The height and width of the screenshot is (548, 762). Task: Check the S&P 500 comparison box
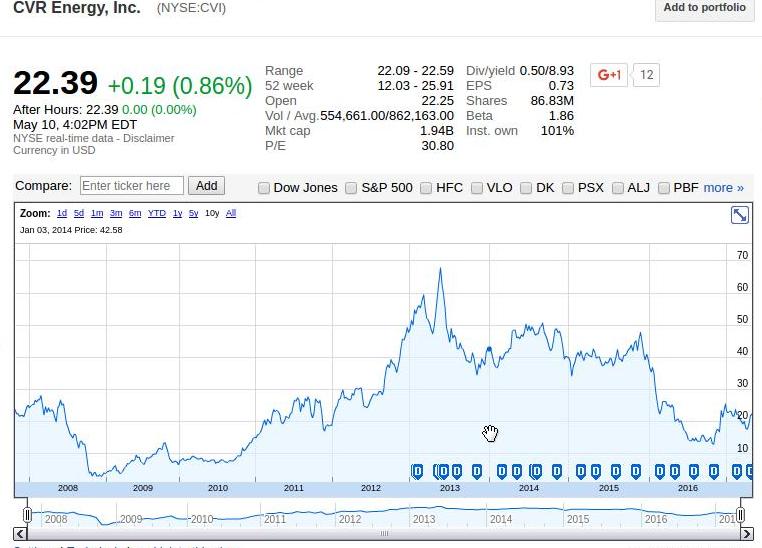[x=351, y=188]
